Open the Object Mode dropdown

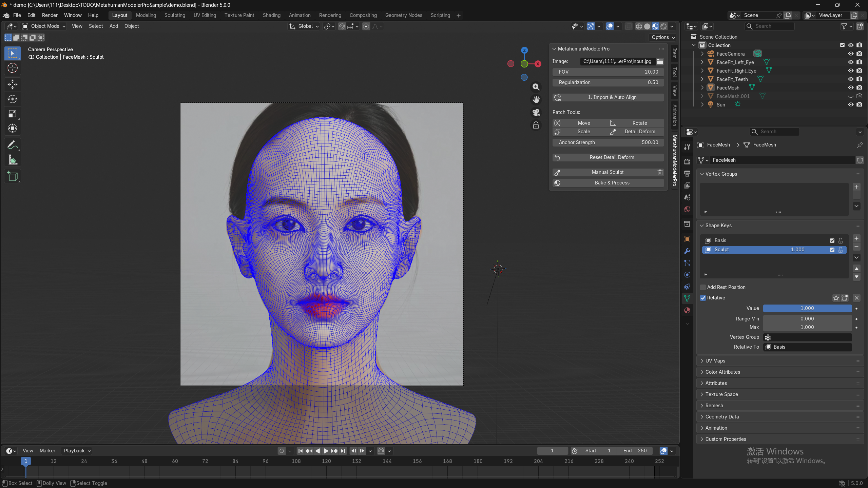click(x=44, y=26)
